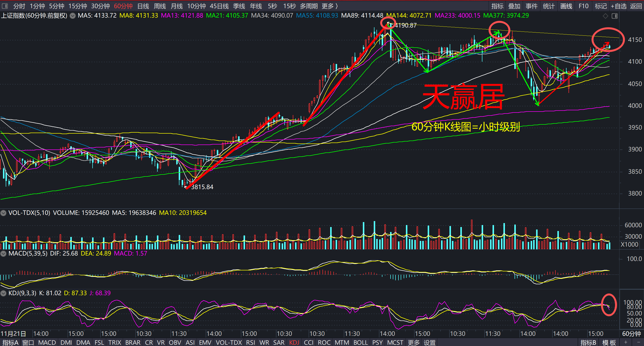Click the +自选 add to watchlist button
The image size is (644, 346).
click(619, 6)
